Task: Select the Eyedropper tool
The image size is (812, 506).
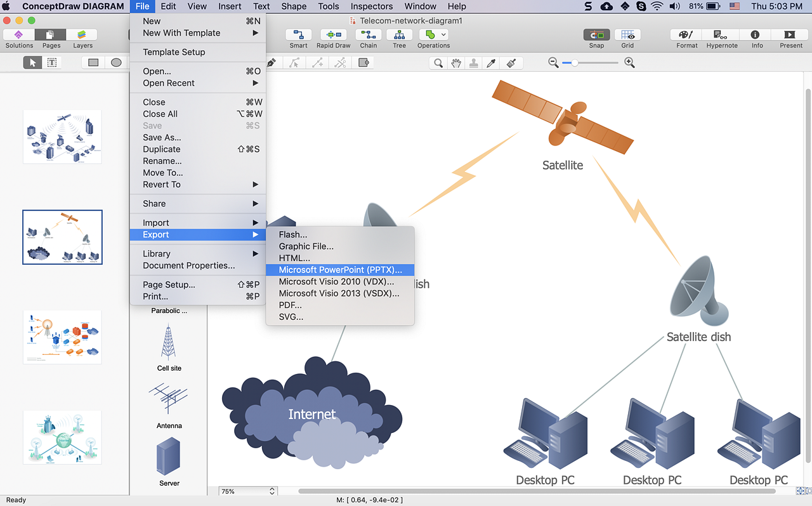Action: pos(490,63)
